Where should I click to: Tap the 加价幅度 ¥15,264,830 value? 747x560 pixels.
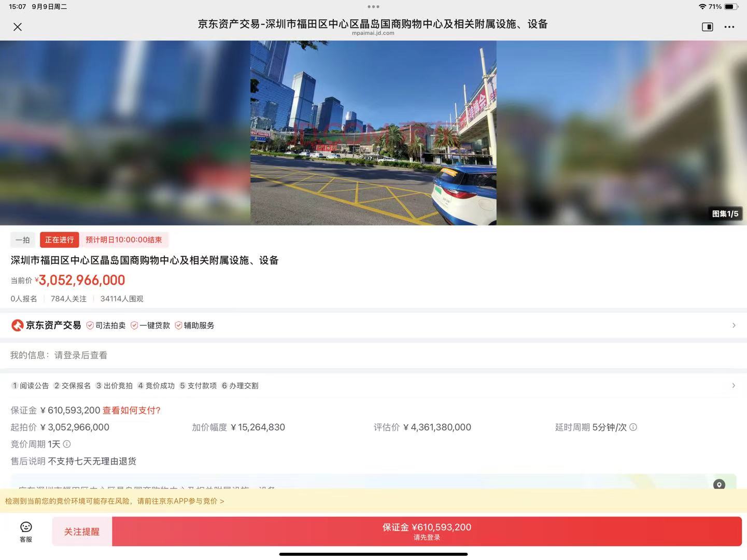tap(238, 427)
